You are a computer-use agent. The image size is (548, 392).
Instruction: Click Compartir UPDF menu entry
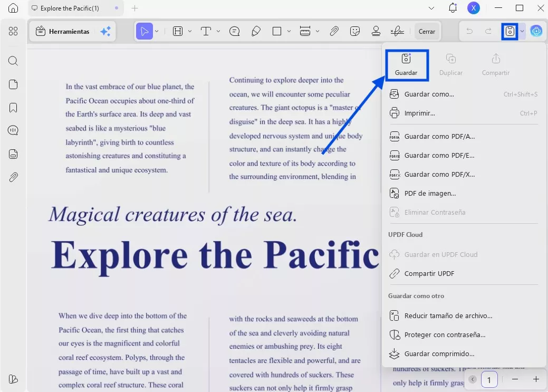tap(463, 273)
